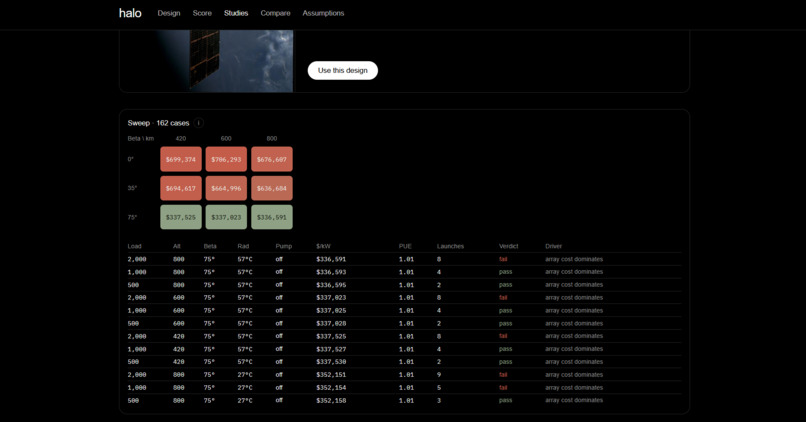Select the $676,607 heatmap cell
Screen dimensions: 806x422
click(x=272, y=159)
